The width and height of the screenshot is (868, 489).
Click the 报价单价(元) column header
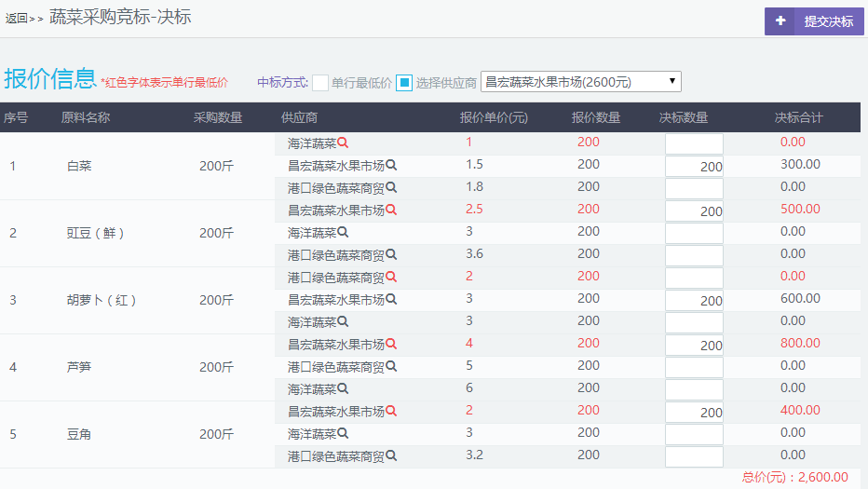tap(494, 118)
